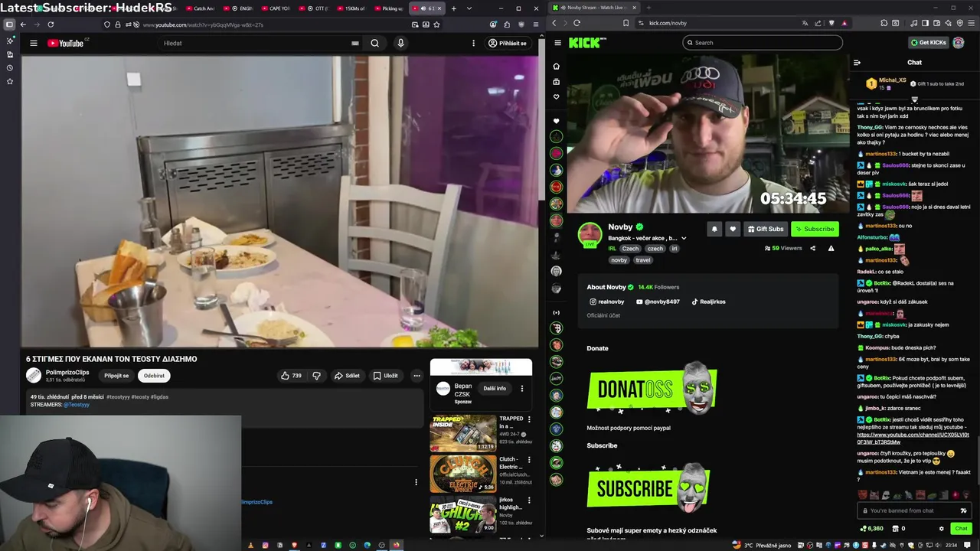Follow Novby with the heart button

tap(733, 229)
